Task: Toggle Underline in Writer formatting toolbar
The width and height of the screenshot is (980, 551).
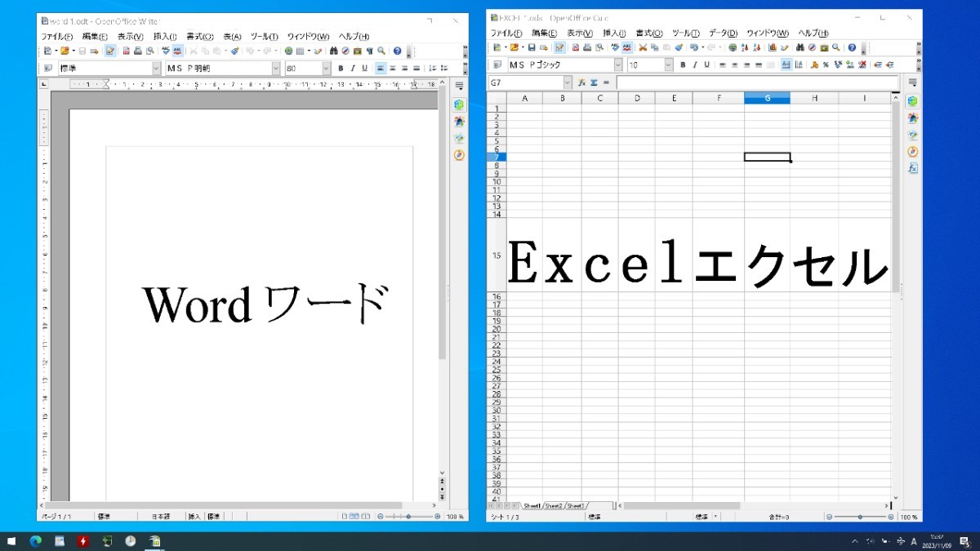Action: coord(364,69)
